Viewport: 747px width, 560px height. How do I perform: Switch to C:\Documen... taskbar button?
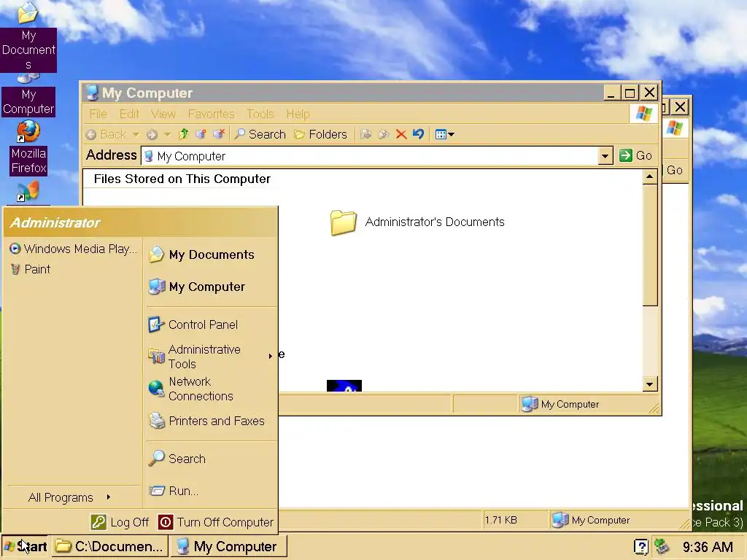(110, 546)
